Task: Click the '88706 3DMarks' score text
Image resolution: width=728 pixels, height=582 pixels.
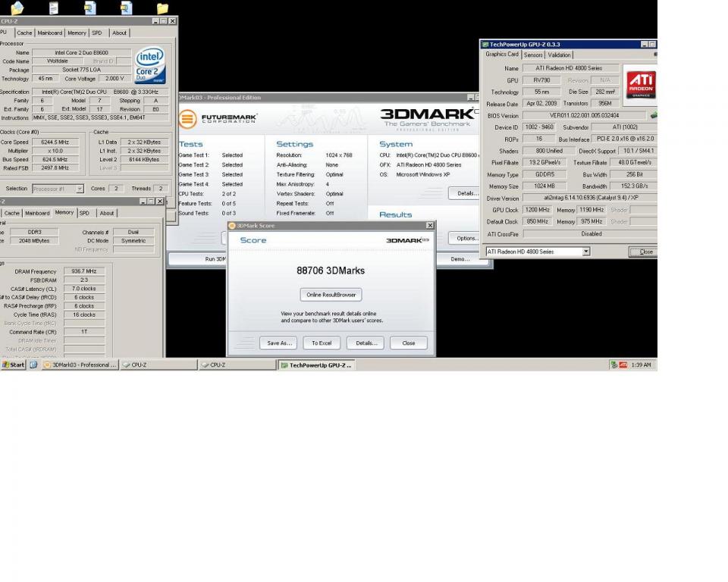Action: pyautogui.click(x=331, y=271)
